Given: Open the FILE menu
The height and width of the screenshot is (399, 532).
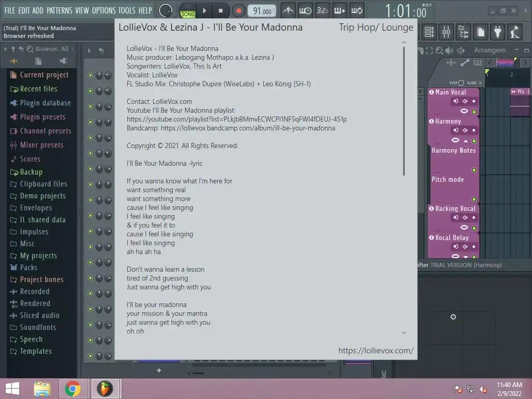Looking at the screenshot, I should (x=9, y=10).
